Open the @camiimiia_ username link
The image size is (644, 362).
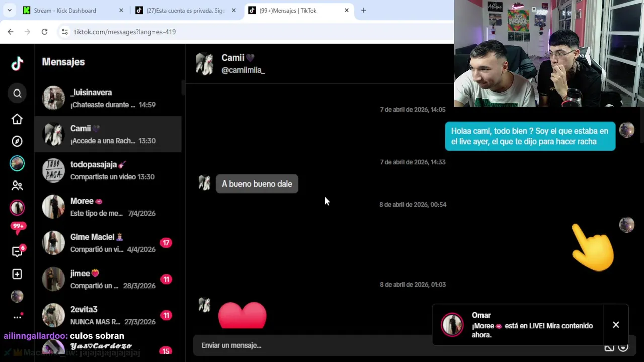pos(243,70)
